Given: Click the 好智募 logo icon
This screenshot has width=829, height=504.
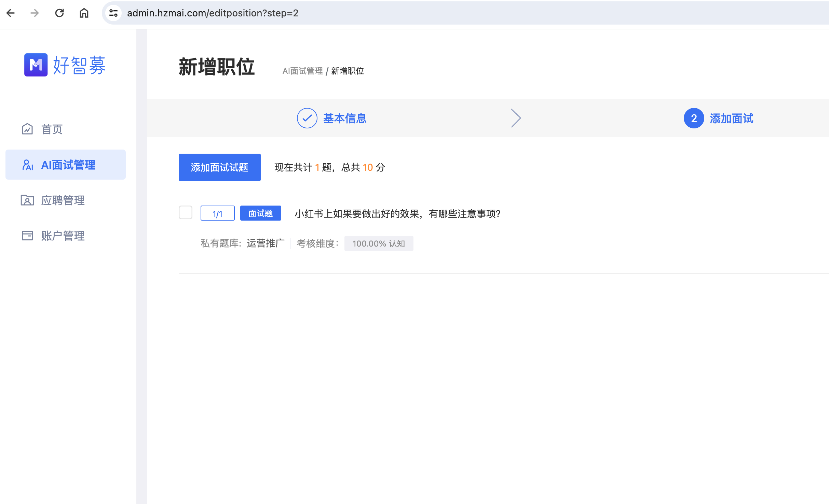Looking at the screenshot, I should (x=36, y=65).
